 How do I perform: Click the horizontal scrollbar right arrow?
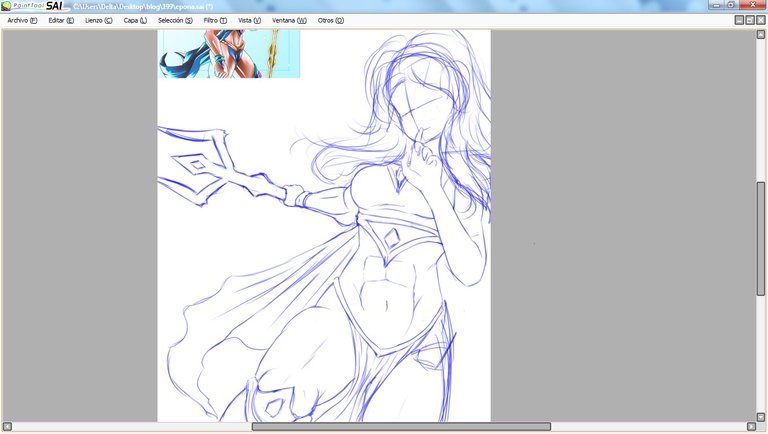click(751, 427)
